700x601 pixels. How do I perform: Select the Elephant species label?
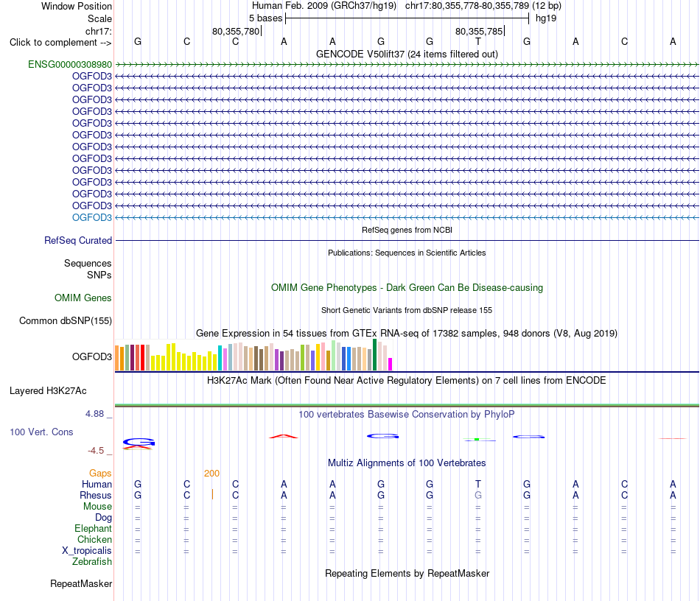point(93,528)
